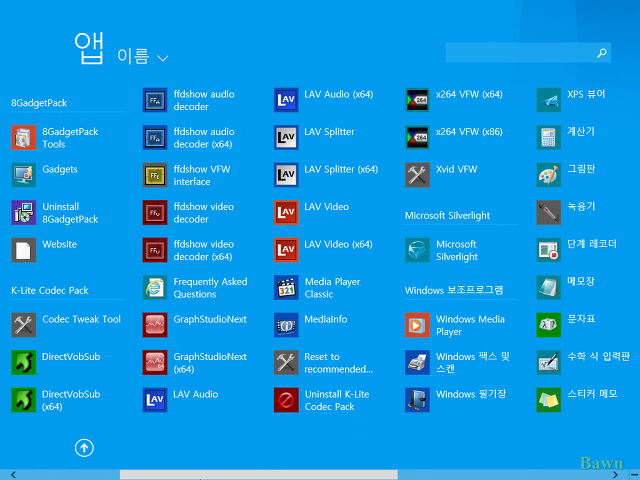Viewport: 640px width, 480px height.
Task: Open the Xvid VFW icon
Action: tap(417, 175)
